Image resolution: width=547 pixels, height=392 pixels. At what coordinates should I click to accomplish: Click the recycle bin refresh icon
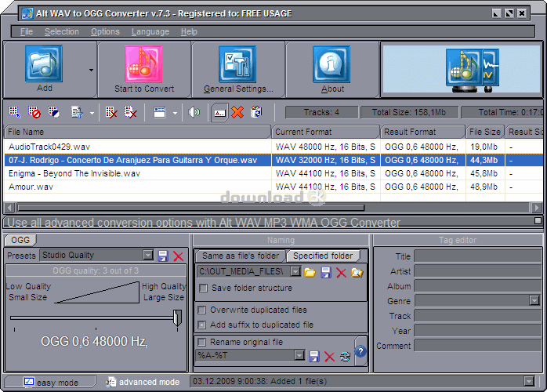256,112
